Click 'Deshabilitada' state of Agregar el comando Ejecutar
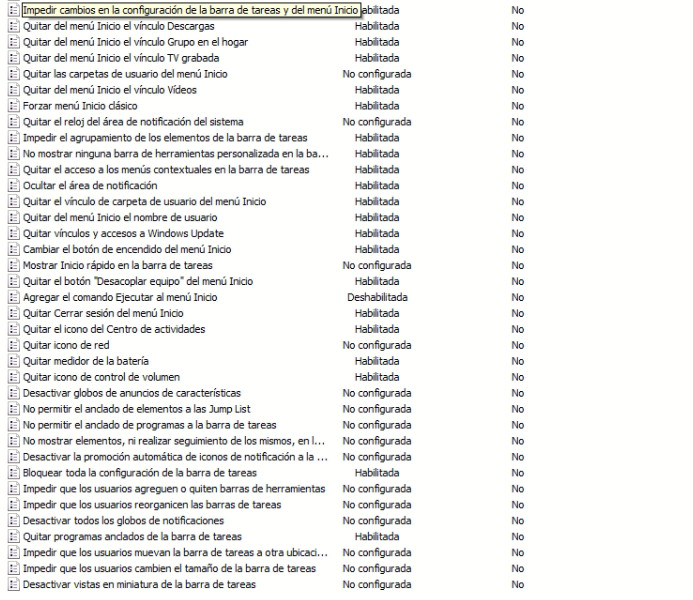The height and width of the screenshot is (600, 693). (377, 297)
